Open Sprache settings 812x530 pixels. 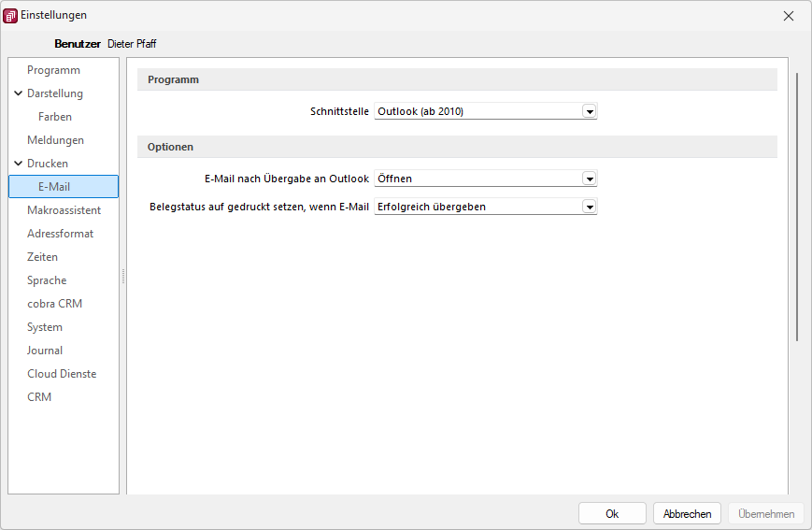(x=47, y=279)
